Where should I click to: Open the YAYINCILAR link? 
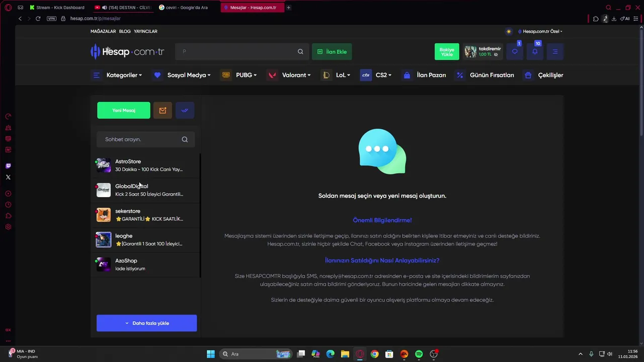coord(145,31)
